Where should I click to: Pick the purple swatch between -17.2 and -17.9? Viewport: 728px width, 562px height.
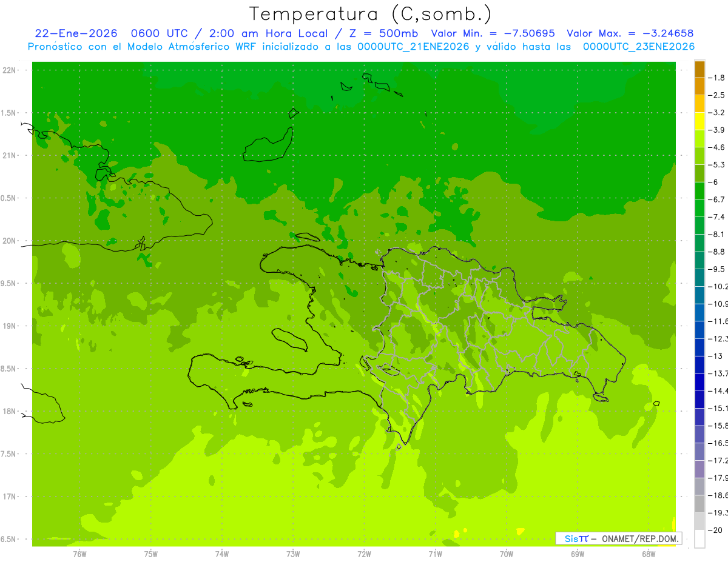699,469
